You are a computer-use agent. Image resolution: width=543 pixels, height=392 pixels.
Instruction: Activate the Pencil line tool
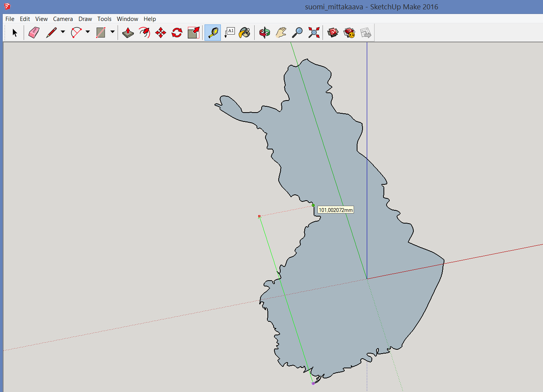(51, 33)
